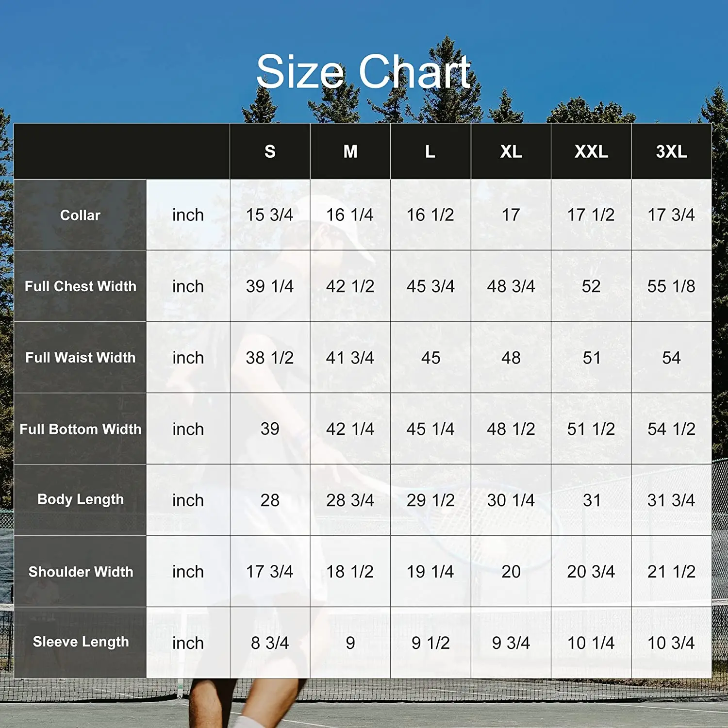Click waist width value 45
Viewport: 728px width, 728px height.
click(430, 358)
